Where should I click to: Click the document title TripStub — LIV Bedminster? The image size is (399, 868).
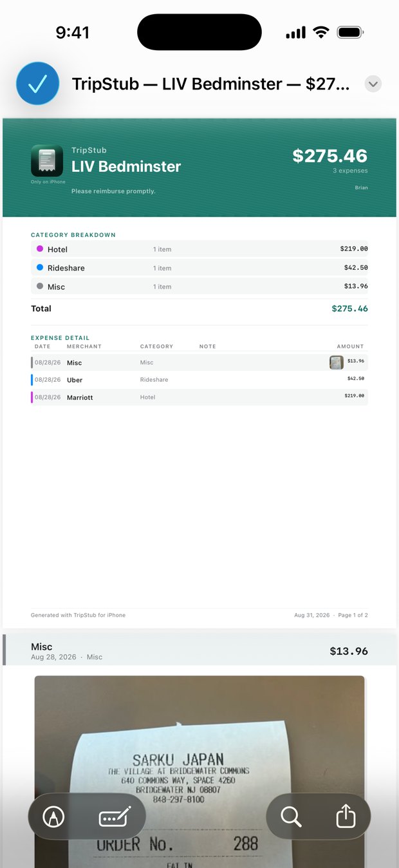(210, 84)
